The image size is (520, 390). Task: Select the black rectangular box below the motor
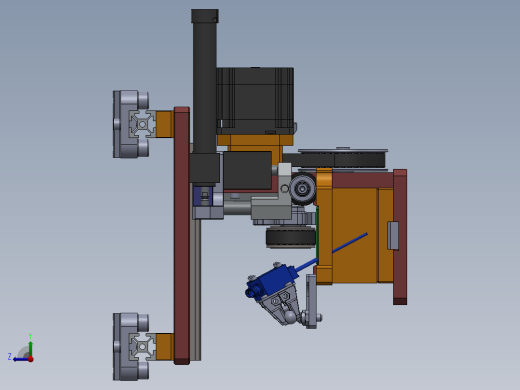[x=247, y=171]
